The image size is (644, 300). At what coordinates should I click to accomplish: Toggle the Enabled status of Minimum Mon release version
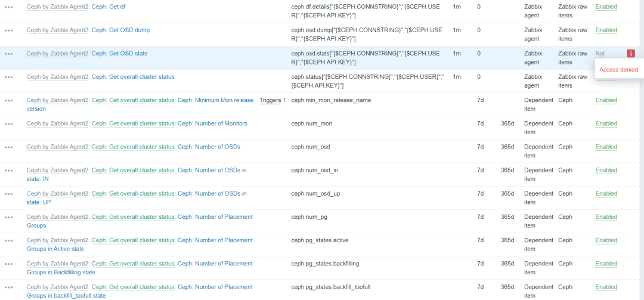pos(606,100)
